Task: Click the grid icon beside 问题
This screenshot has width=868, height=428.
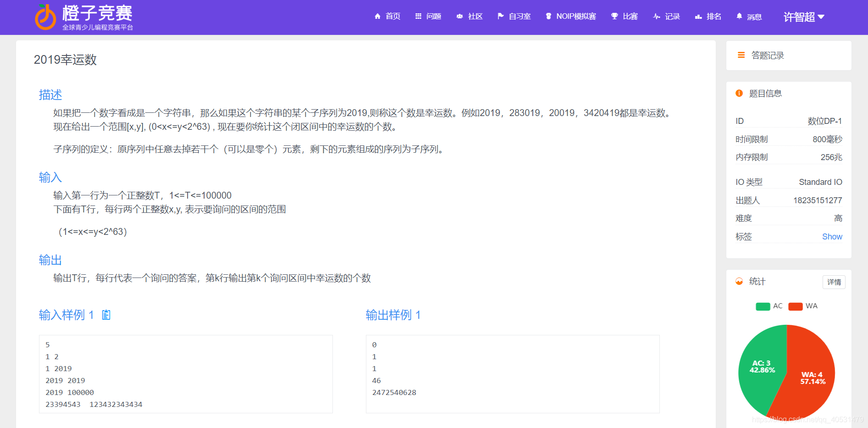Action: (418, 17)
